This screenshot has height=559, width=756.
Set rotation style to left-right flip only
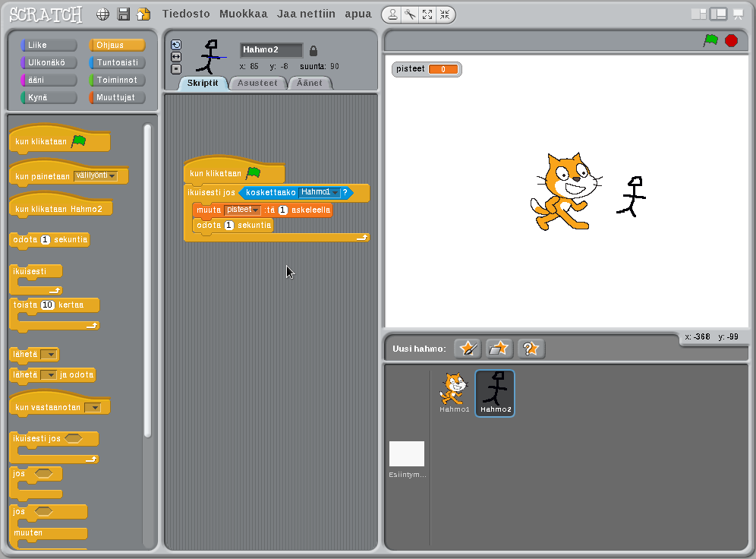(176, 57)
